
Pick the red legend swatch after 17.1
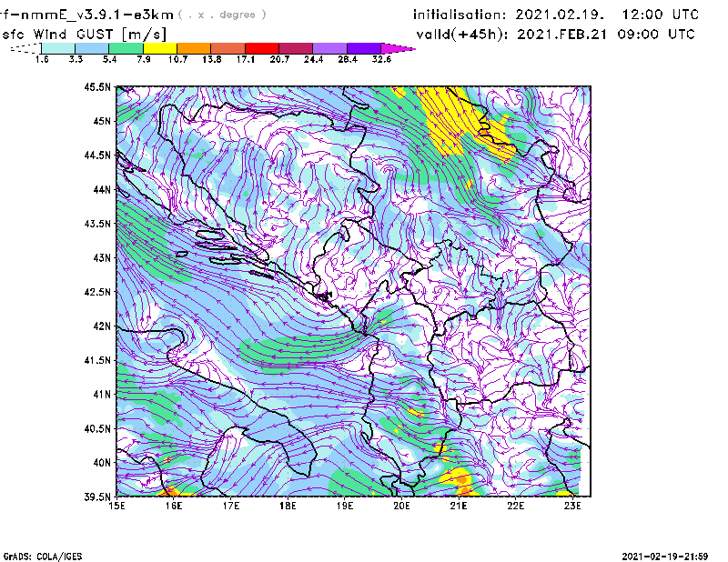262,48
